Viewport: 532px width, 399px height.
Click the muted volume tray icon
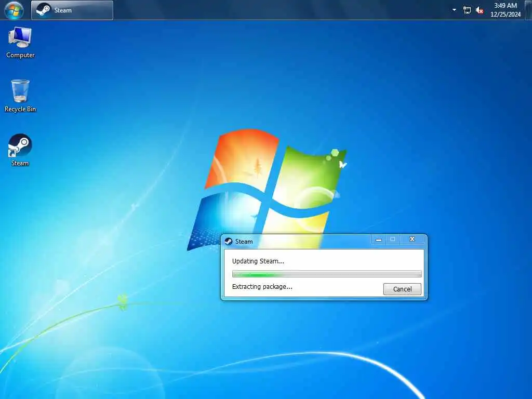pyautogui.click(x=480, y=10)
